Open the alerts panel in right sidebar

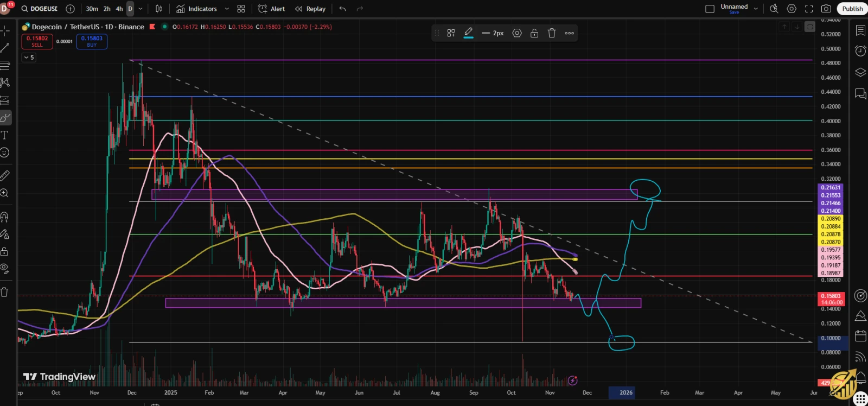pos(860,51)
